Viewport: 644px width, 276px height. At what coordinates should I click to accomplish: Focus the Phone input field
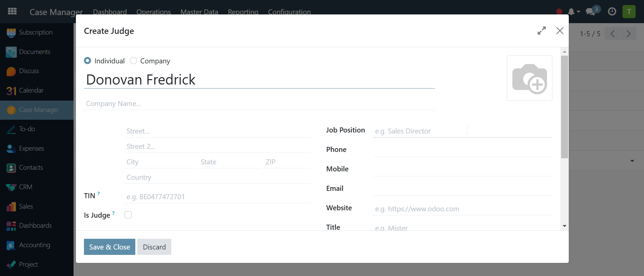tap(462, 151)
